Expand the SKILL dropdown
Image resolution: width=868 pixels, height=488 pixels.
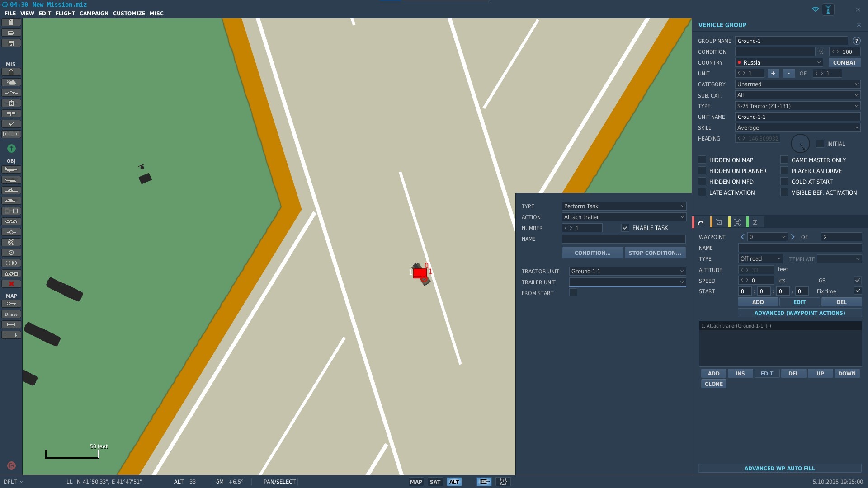[x=797, y=128]
